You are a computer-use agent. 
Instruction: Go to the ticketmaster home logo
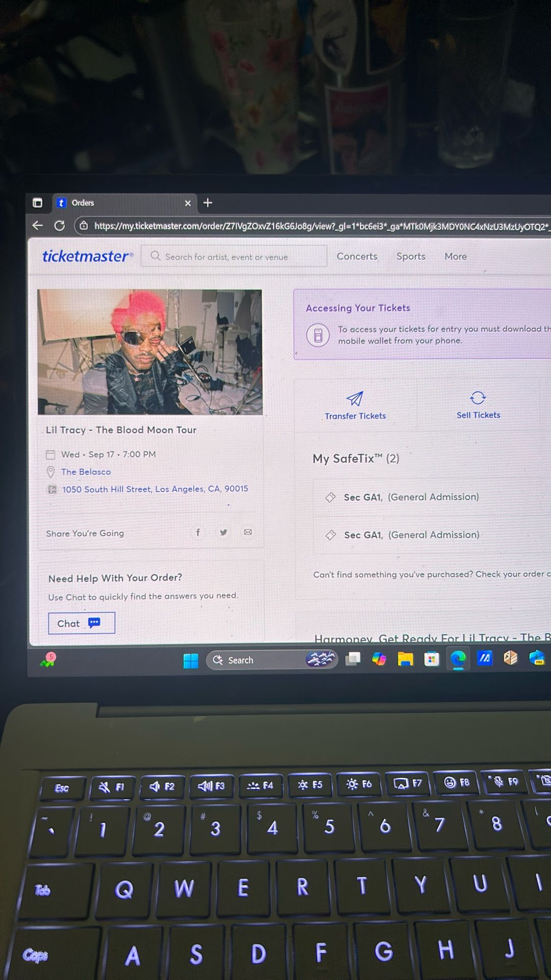pyautogui.click(x=88, y=256)
